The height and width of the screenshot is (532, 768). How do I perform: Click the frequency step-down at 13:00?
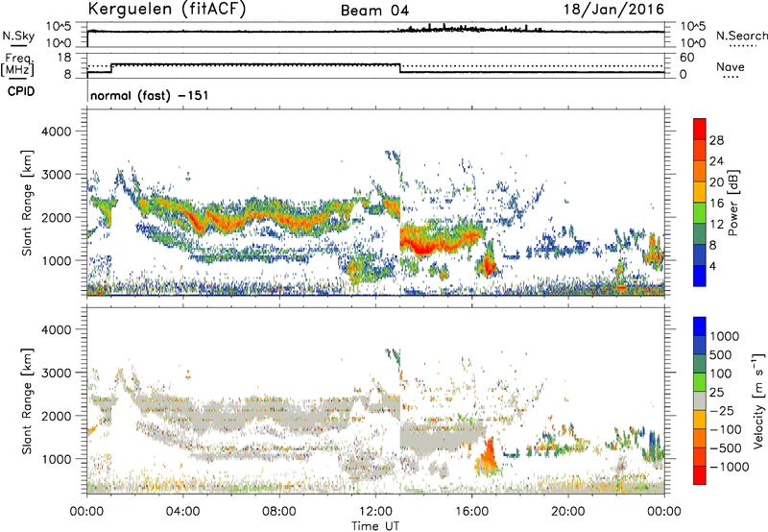point(400,68)
